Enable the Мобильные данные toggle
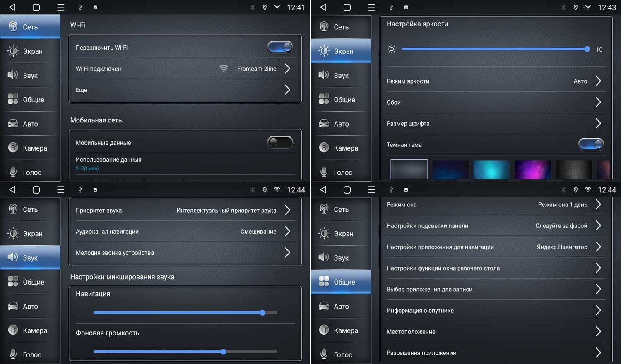Image resolution: width=621 pixels, height=364 pixels. pyautogui.click(x=280, y=143)
